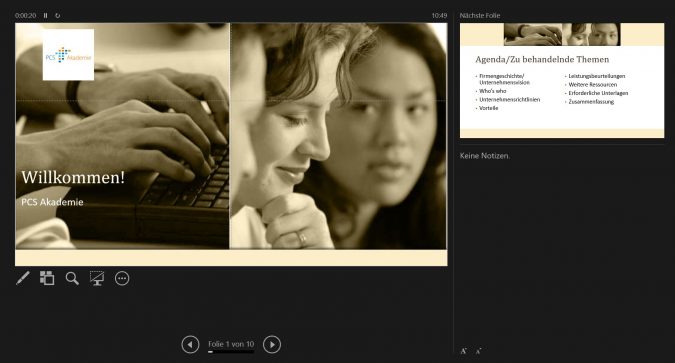Click the Erforderliche Unterlagen agenda bullet
Image resolution: width=675 pixels, height=363 pixels.
pos(598,93)
